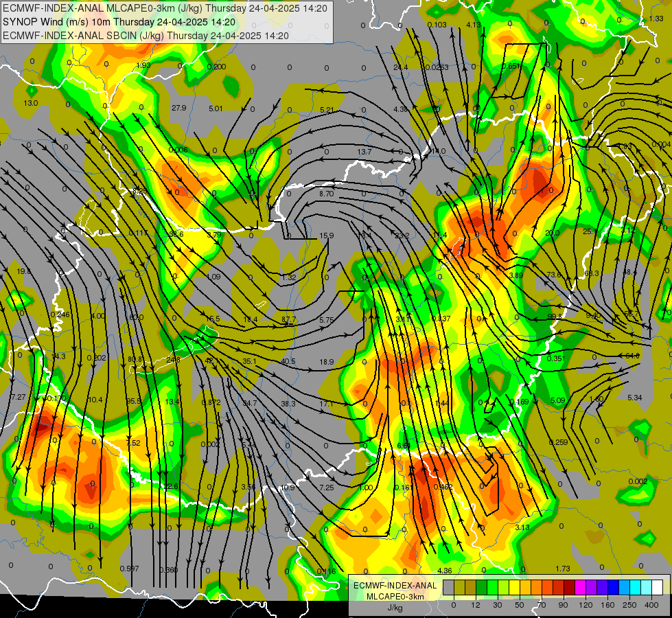
Task: Click the map value '3.13'
Action: click(x=522, y=527)
